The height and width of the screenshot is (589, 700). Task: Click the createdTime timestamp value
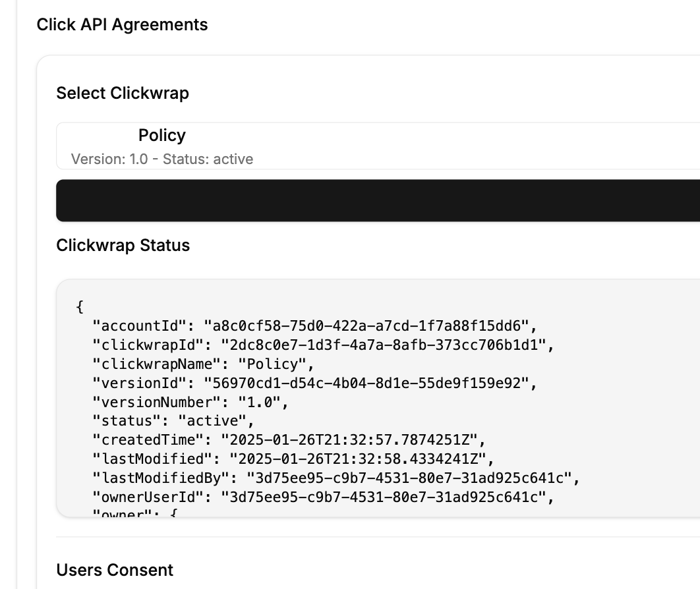[357, 440]
